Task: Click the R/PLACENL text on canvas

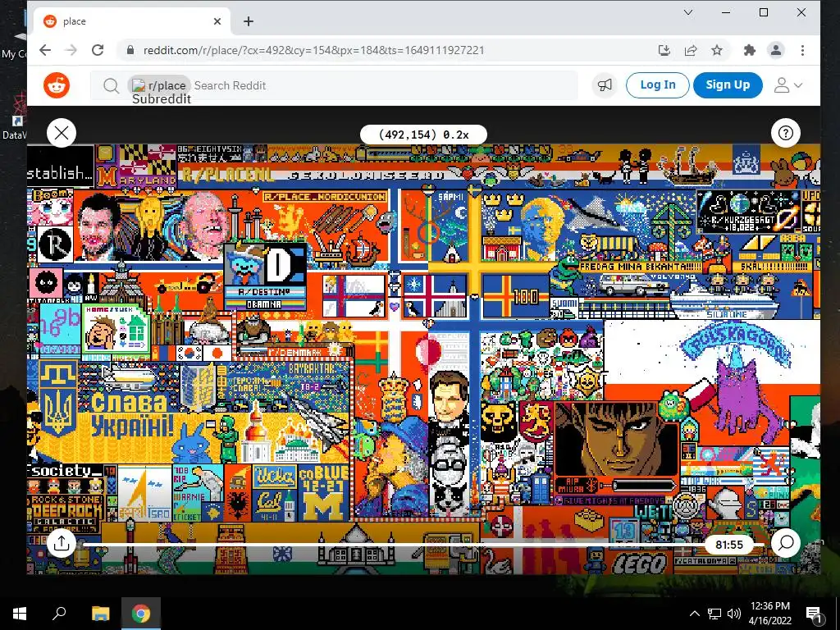Action: (x=227, y=175)
